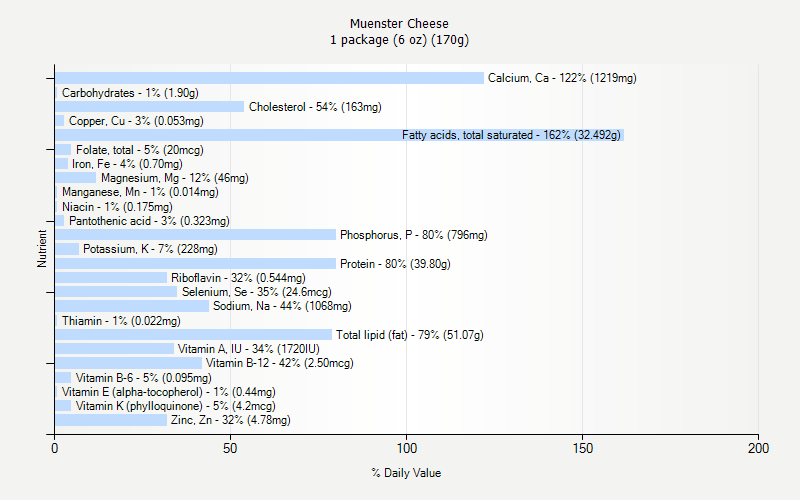Select the Vitamin B-12 - 42% bar
Screen dimensions: 800x500
point(129,363)
